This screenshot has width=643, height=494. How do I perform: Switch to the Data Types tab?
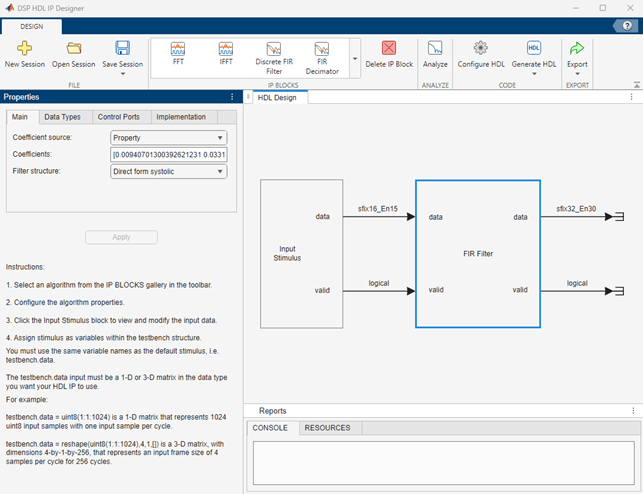pyautogui.click(x=63, y=117)
